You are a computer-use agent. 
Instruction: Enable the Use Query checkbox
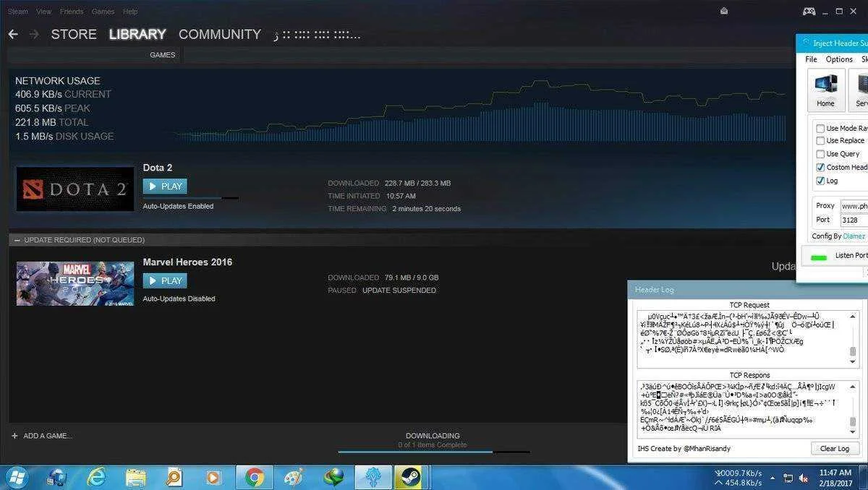820,154
